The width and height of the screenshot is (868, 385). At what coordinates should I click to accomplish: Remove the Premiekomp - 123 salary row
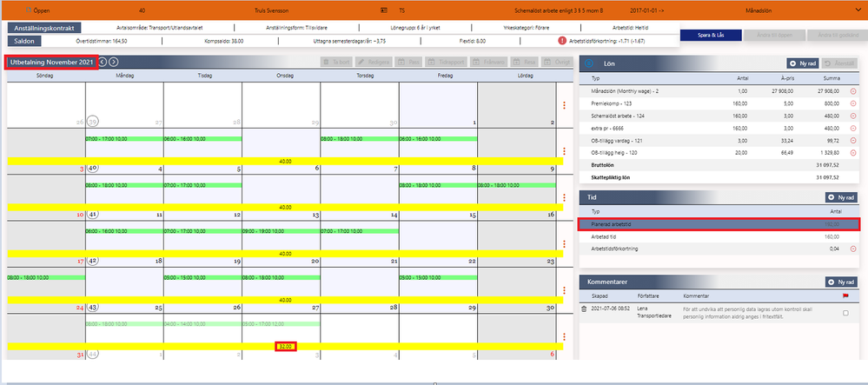tap(853, 103)
